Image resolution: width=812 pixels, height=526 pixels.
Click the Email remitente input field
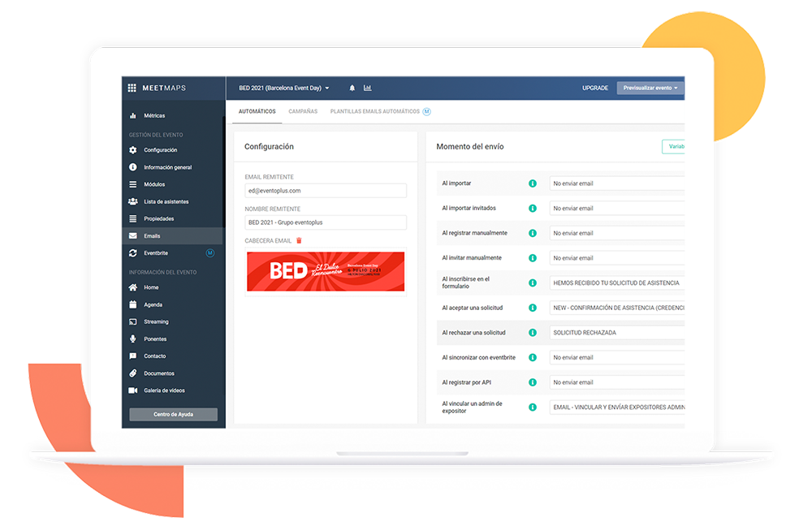(x=326, y=191)
